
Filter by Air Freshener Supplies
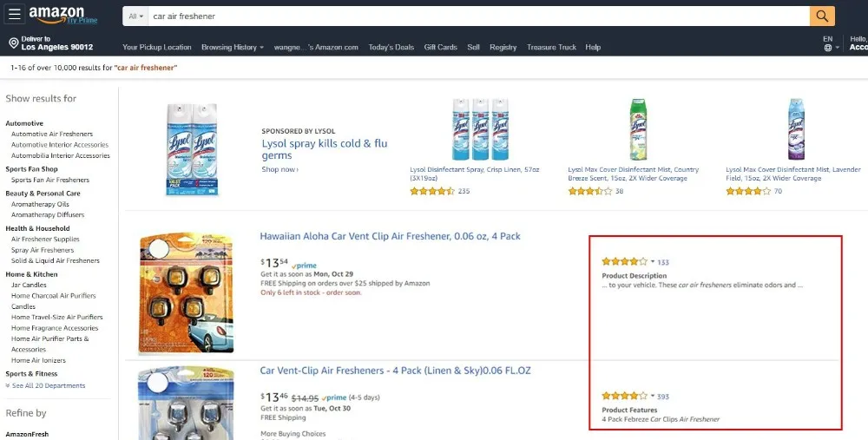[x=45, y=240]
